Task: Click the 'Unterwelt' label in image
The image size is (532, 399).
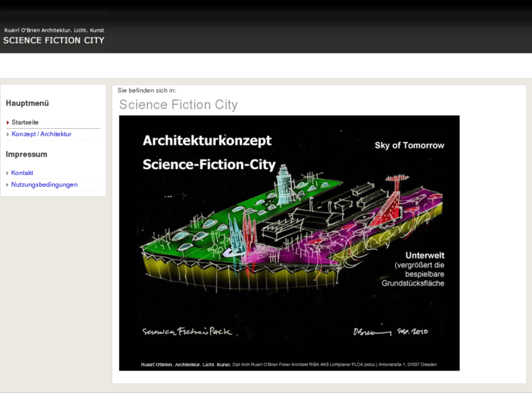Action: (424, 256)
